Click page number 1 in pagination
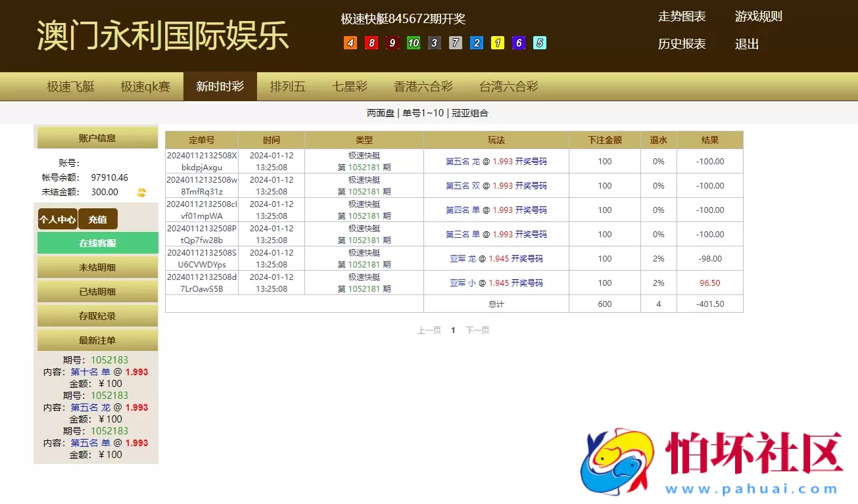The image size is (858, 504). 453,331
